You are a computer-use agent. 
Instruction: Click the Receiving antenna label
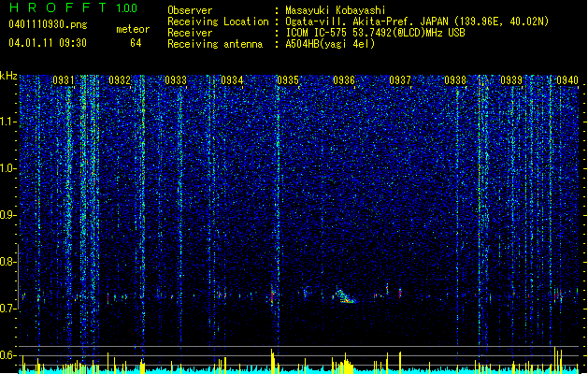click(215, 44)
